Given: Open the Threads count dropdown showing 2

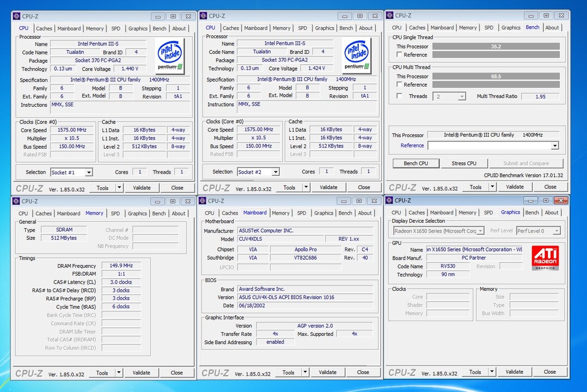Looking at the screenshot, I should click(462, 96).
